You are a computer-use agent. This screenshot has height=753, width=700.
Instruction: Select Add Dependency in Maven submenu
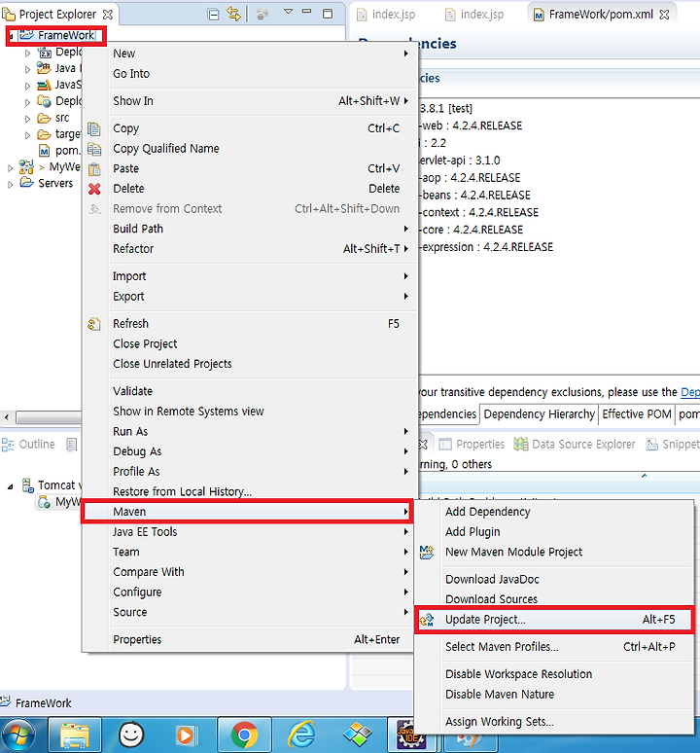[x=554, y=512]
